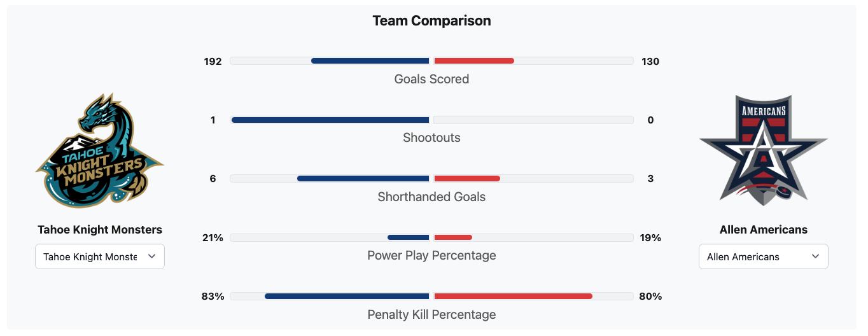This screenshot has width=868, height=336.
Task: Click the Tahoe Knight Monsters name under logo
Action: tap(100, 230)
